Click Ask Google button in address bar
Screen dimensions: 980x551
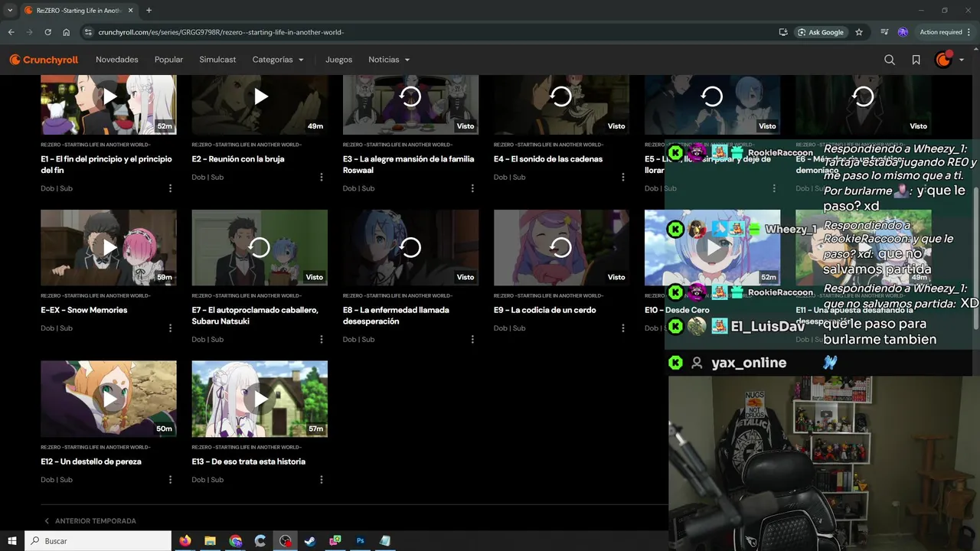[820, 32]
